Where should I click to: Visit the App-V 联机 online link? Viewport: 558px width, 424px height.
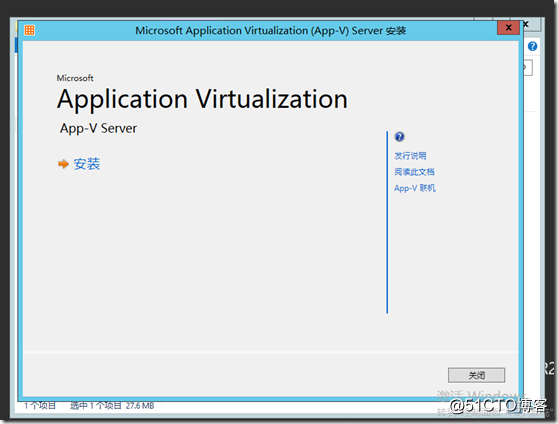pyautogui.click(x=415, y=188)
